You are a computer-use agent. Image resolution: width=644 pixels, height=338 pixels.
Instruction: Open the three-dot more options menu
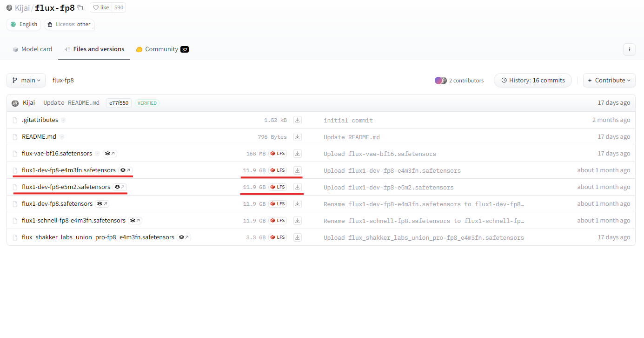click(x=629, y=49)
